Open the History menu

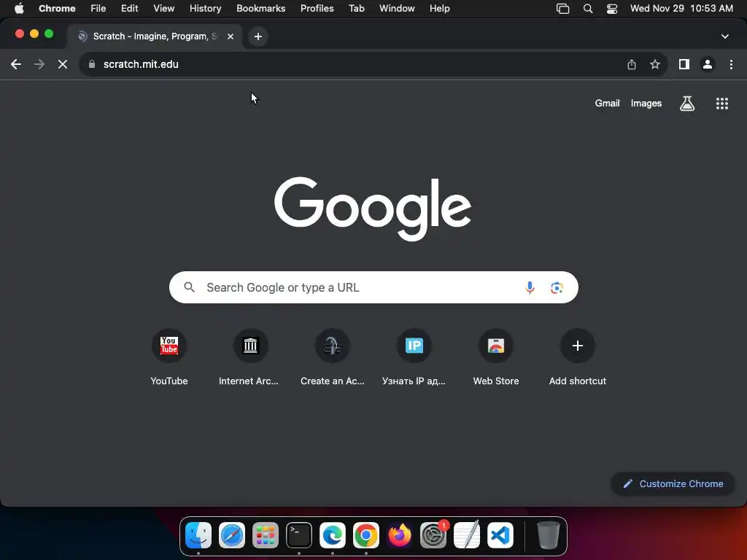205,9
